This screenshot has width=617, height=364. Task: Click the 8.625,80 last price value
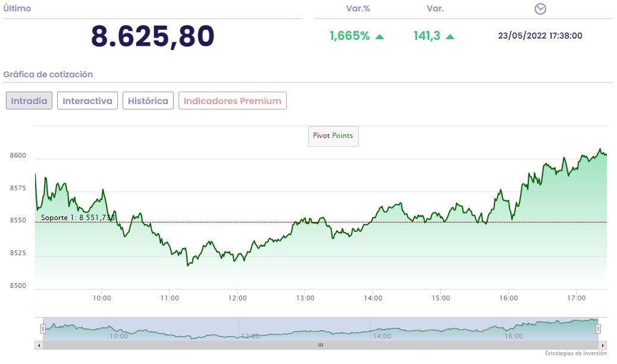click(x=153, y=36)
